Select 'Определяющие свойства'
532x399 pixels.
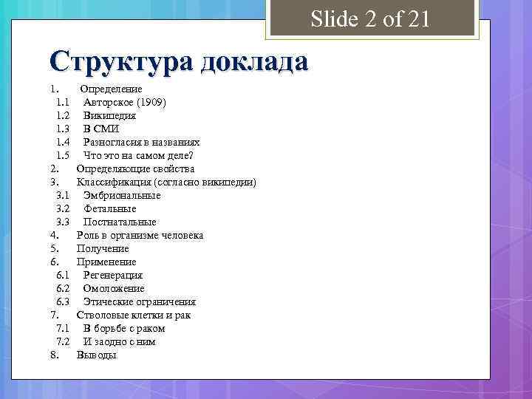135,169
